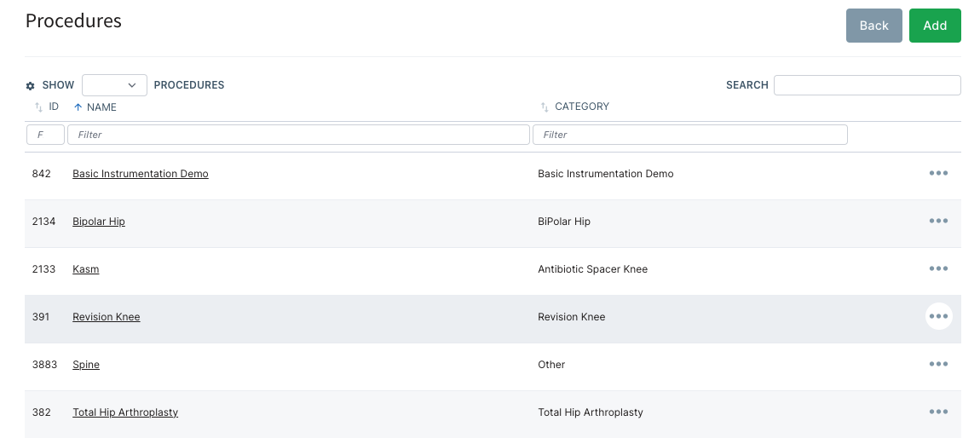Screen dimensions: 980x438
Task: Open actions menu for Total Hip Arthroplasty
Action: point(938,412)
